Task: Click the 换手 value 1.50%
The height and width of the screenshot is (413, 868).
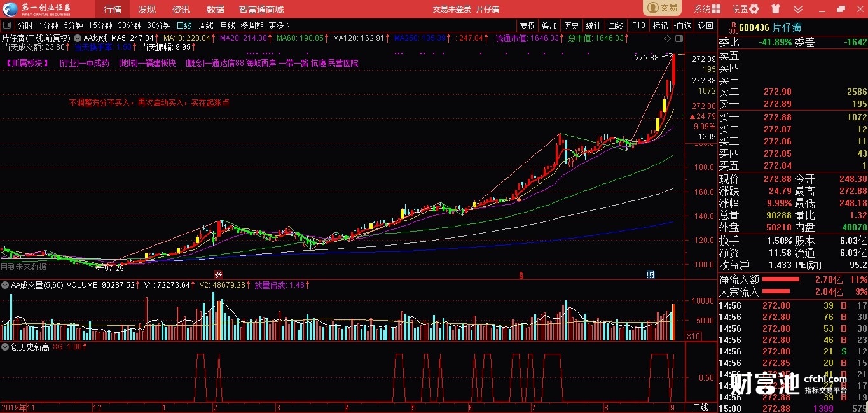Action: coord(779,241)
